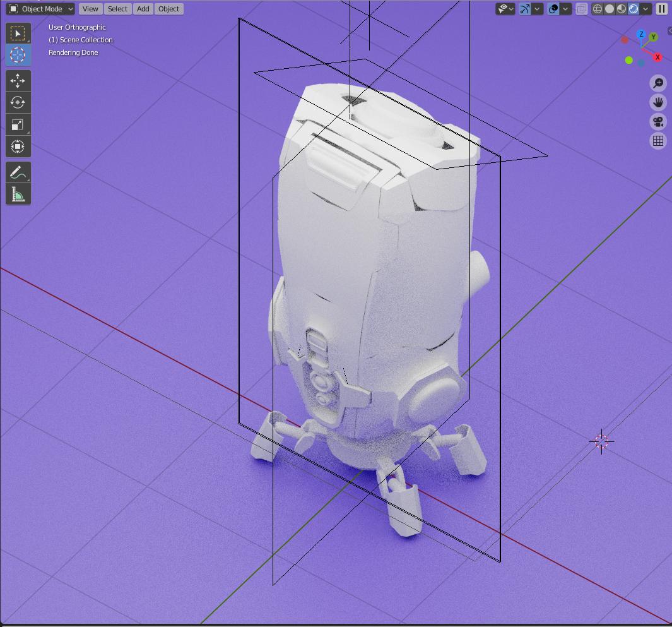Switch to Rendered shading
This screenshot has width=672, height=627.
click(634, 9)
